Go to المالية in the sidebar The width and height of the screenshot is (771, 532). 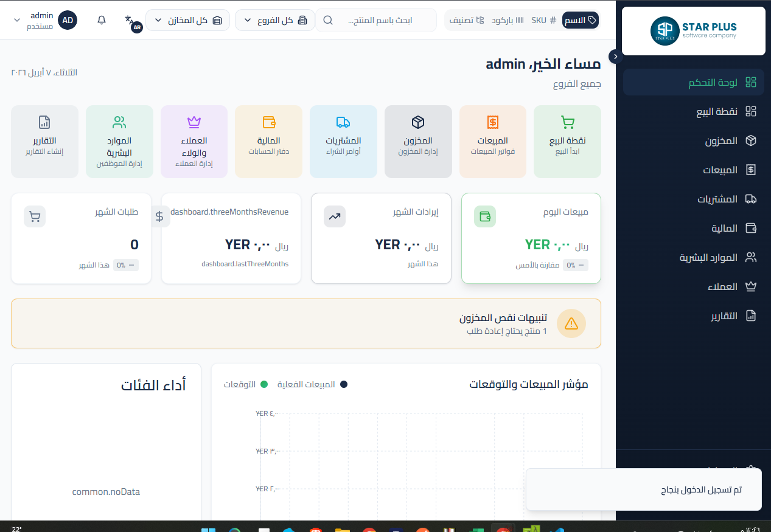pyautogui.click(x=724, y=228)
